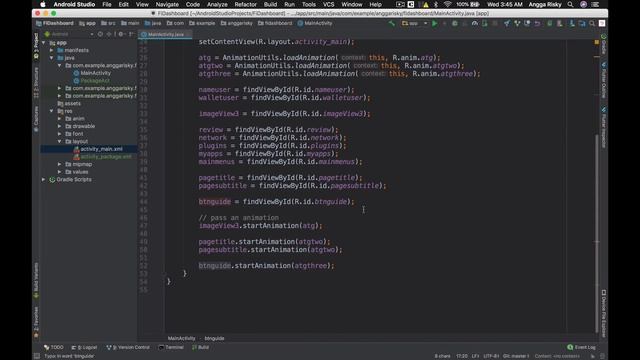
Task: Click fidashboard in navigation breadcrumb
Action: pos(275,23)
